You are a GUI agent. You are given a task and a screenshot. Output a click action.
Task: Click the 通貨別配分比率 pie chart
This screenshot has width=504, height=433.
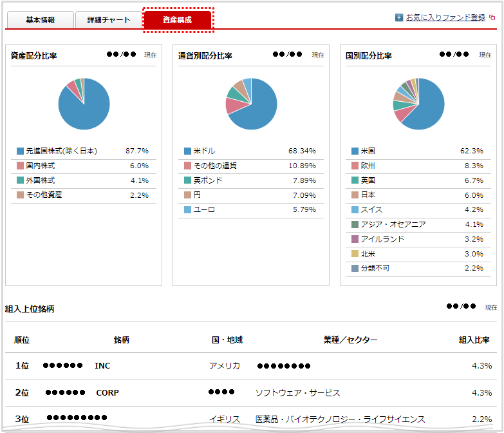252,104
